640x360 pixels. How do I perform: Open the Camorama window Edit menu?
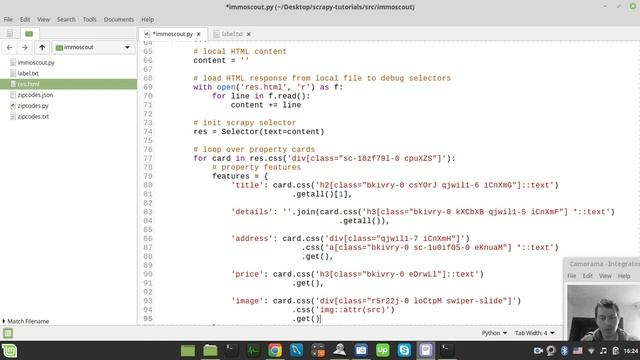tap(587, 276)
